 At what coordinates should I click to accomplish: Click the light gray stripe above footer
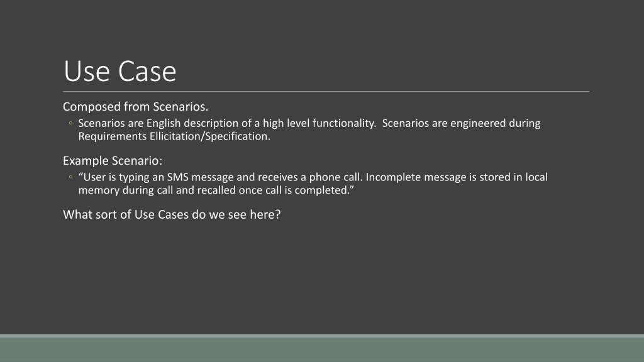pos(322,336)
